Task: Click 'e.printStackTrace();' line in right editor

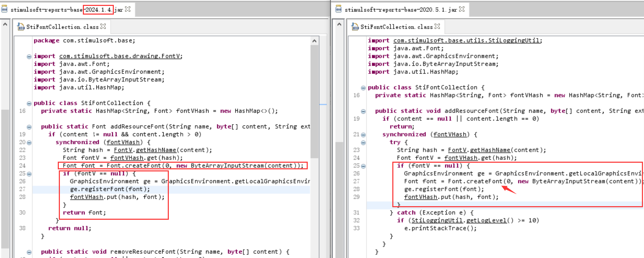Action: tap(440, 228)
